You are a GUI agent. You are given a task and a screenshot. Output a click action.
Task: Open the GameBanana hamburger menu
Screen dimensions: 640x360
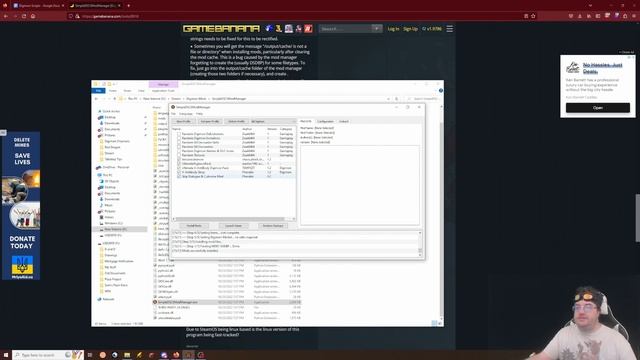pos(449,29)
